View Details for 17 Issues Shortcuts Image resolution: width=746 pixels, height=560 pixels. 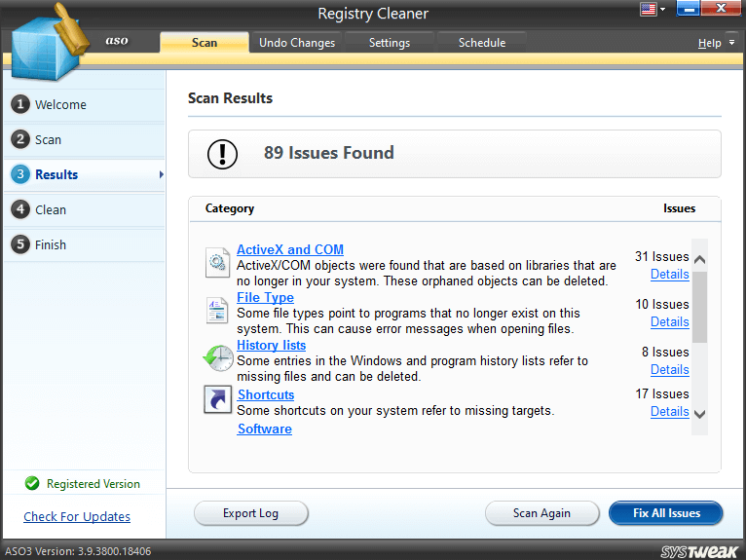pos(669,412)
